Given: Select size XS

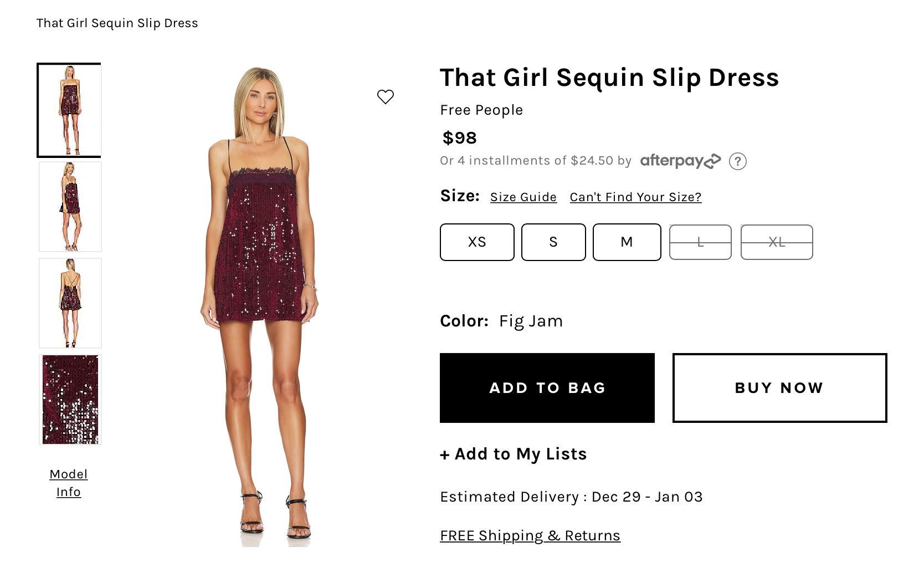Looking at the screenshot, I should pos(477,242).
